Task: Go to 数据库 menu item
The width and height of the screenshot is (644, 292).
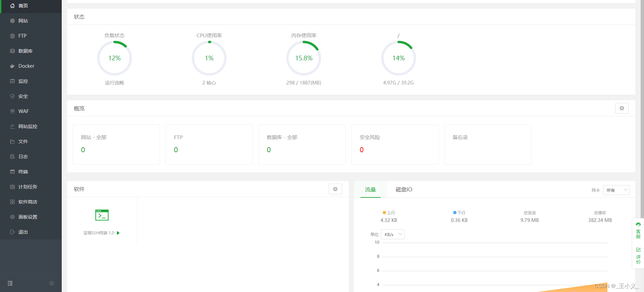Action: [31, 51]
